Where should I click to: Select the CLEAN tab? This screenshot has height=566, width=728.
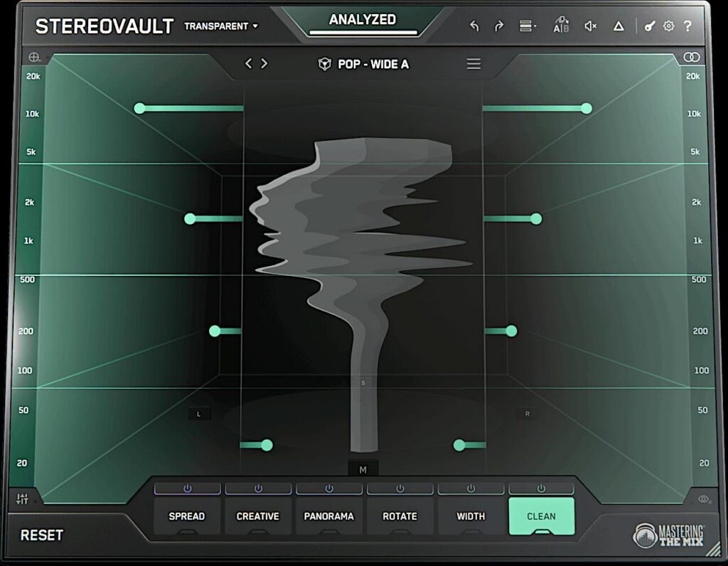coord(541,516)
